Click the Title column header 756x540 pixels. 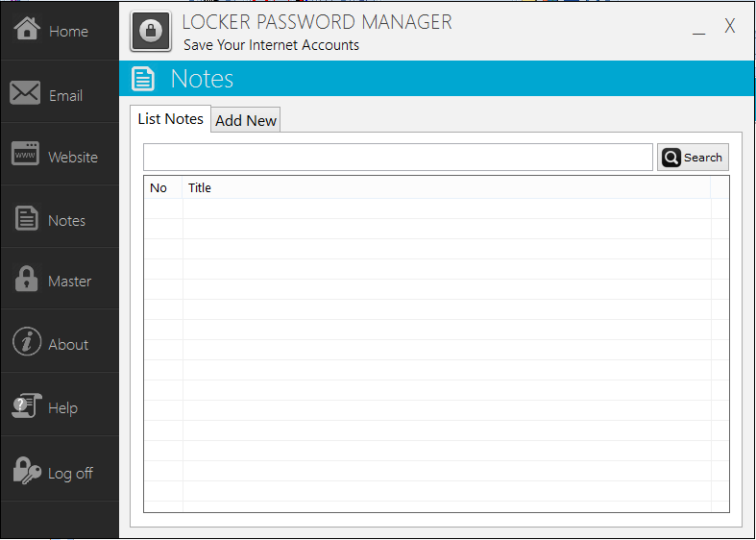pyautogui.click(x=200, y=187)
